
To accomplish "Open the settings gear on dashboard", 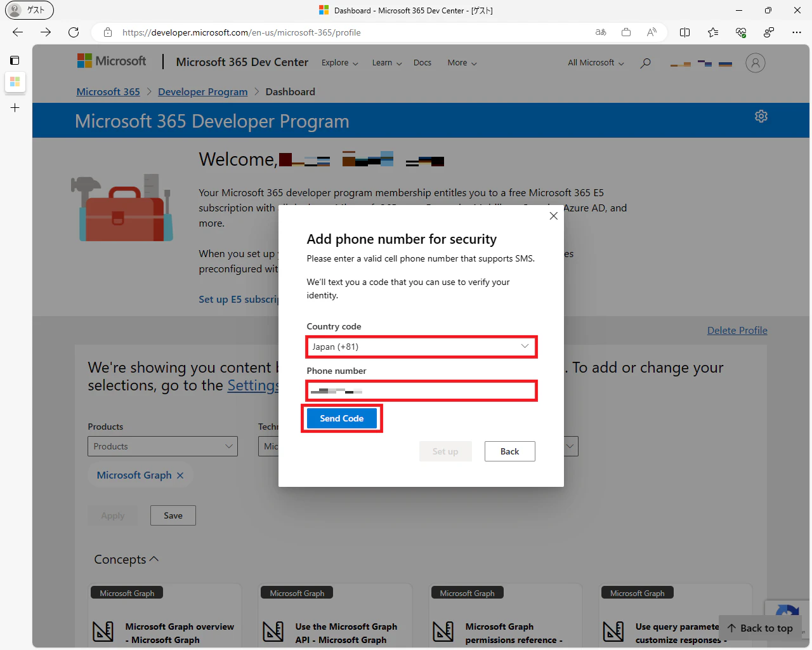I will tap(761, 116).
